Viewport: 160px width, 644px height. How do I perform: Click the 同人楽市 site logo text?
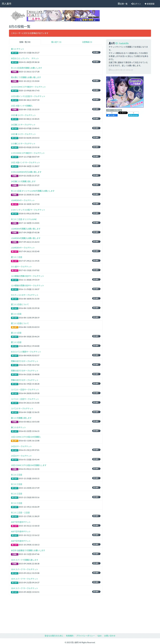pyautogui.click(x=6, y=4)
